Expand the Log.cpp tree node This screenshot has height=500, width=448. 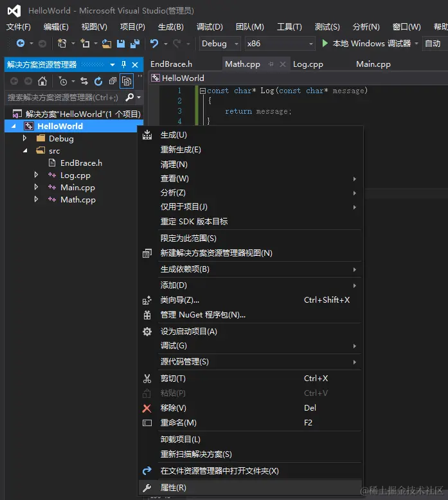pyautogui.click(x=36, y=175)
